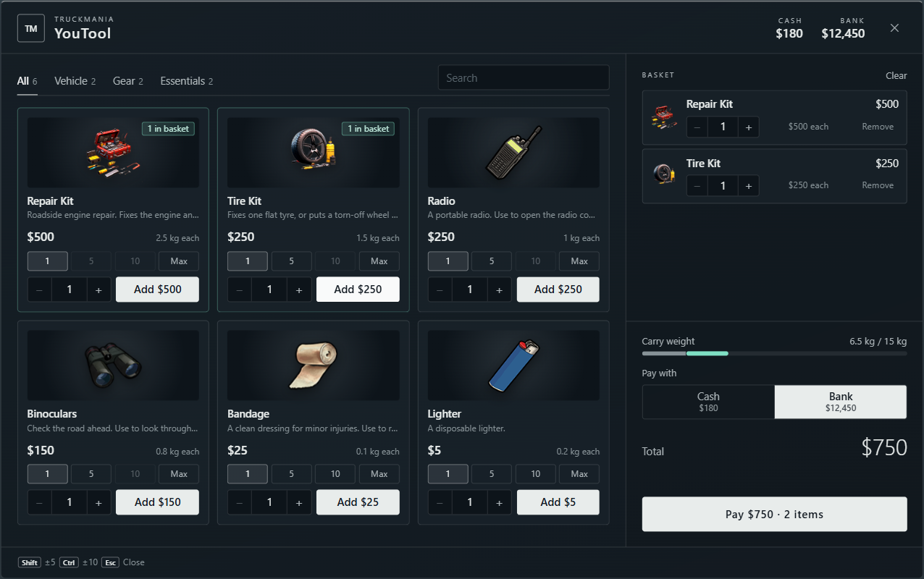
Task: Click Add $250 for Radio
Action: point(558,289)
